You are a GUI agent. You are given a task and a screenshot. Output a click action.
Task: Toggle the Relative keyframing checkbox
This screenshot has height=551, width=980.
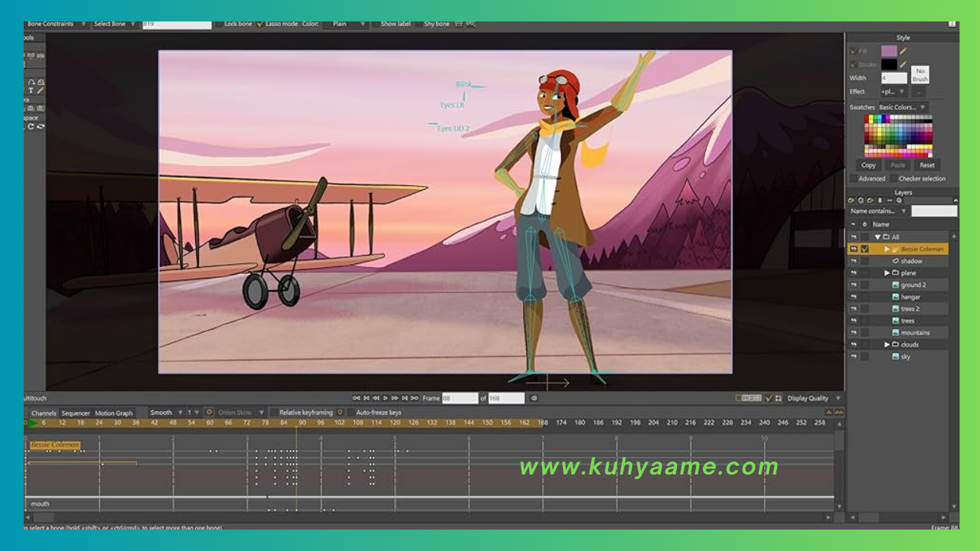274,412
